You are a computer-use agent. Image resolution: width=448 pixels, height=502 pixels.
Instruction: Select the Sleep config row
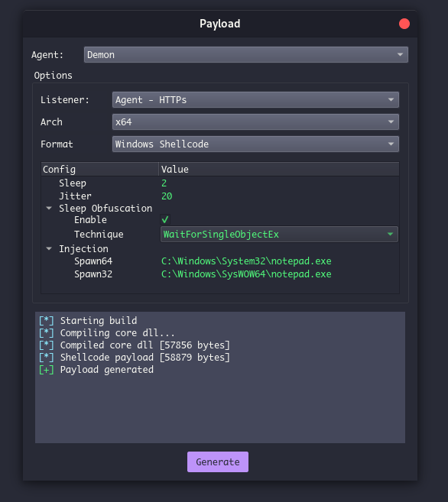(x=220, y=183)
